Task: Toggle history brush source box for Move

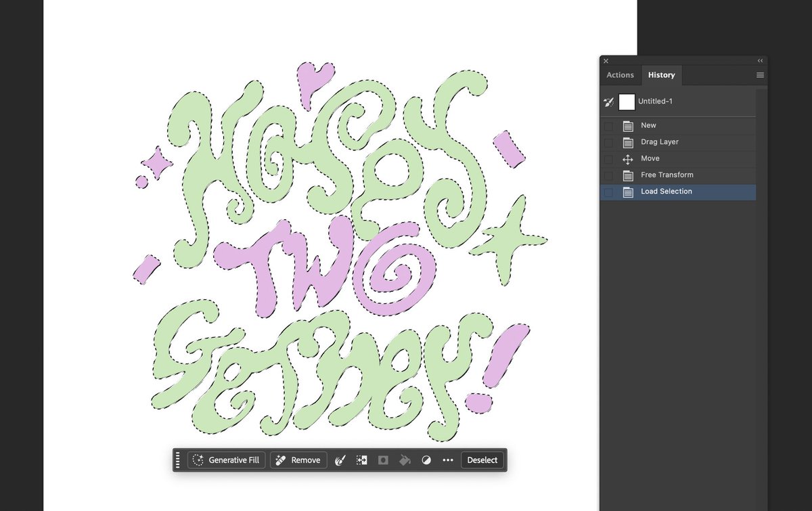Action: 608,159
